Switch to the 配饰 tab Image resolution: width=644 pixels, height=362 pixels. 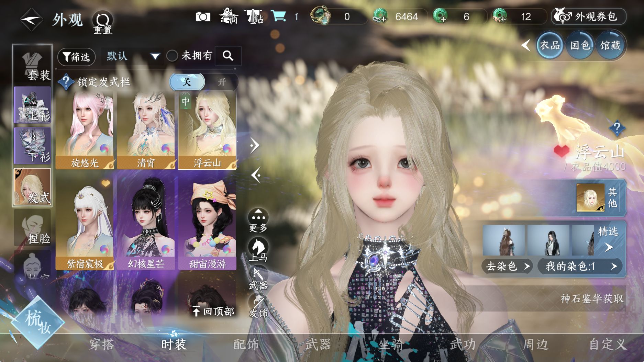point(246,344)
